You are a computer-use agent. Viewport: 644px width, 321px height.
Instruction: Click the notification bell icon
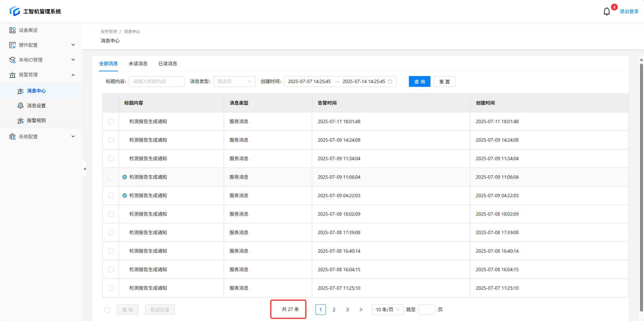606,11
